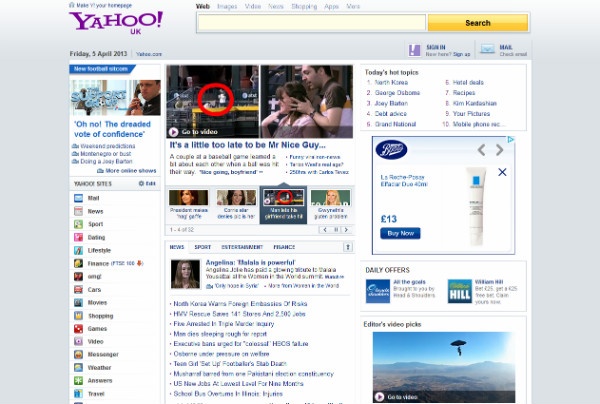
Task: Click the Yahoo! UK logo
Action: (x=116, y=22)
